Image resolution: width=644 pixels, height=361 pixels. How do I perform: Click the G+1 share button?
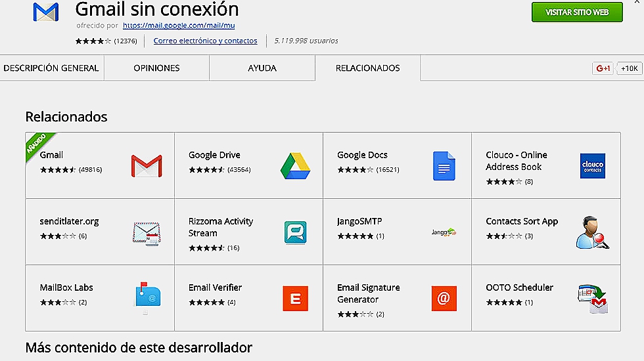click(x=603, y=68)
